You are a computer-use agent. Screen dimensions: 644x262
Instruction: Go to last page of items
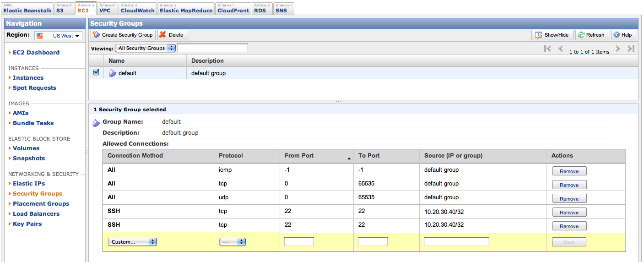tap(631, 49)
